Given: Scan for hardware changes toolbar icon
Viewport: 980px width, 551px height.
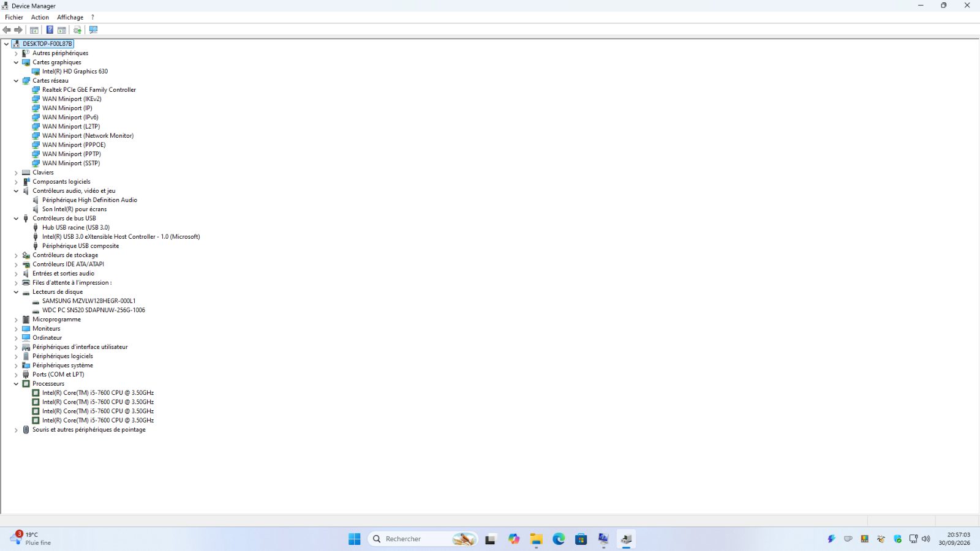Looking at the screenshot, I should (x=93, y=30).
